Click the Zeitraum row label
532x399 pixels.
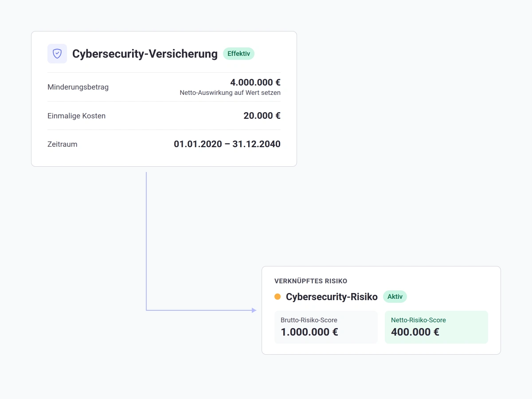(63, 144)
